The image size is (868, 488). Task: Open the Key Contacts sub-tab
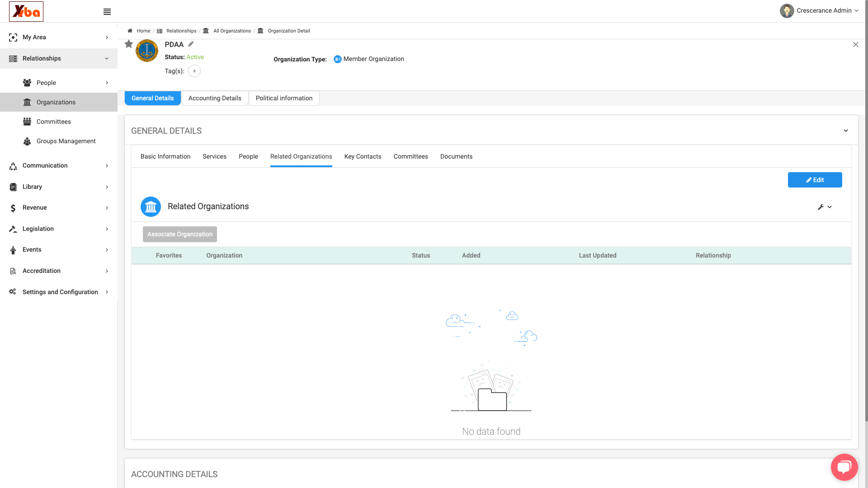point(363,156)
